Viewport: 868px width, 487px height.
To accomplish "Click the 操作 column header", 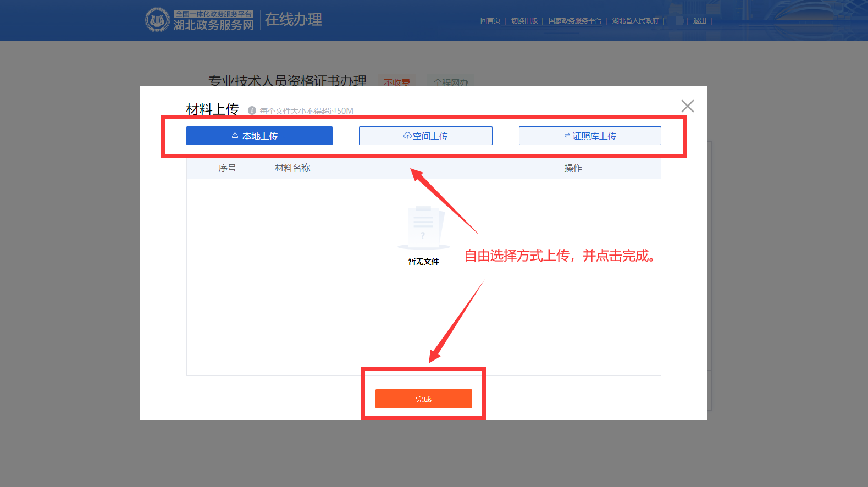I will [573, 168].
